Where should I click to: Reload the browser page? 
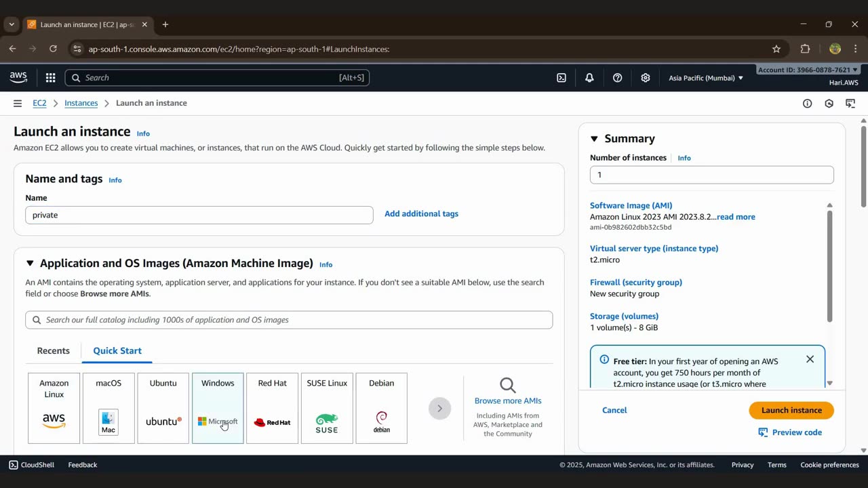coord(53,49)
